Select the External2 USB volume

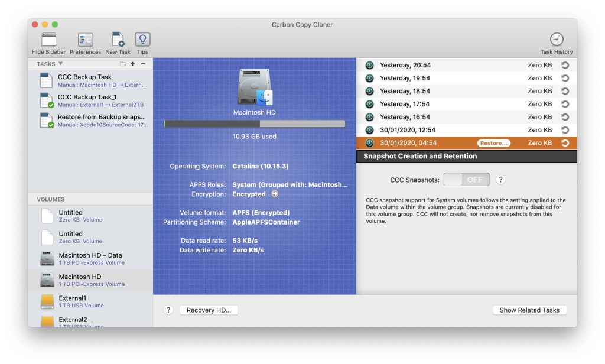90,321
